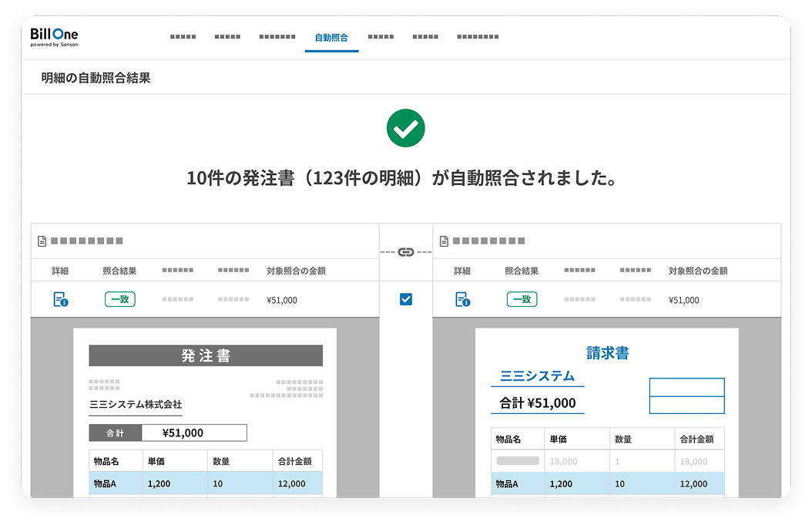Click the 発注書 document title banner
Image resolution: width=812 pixels, height=525 pixels.
coord(206,355)
